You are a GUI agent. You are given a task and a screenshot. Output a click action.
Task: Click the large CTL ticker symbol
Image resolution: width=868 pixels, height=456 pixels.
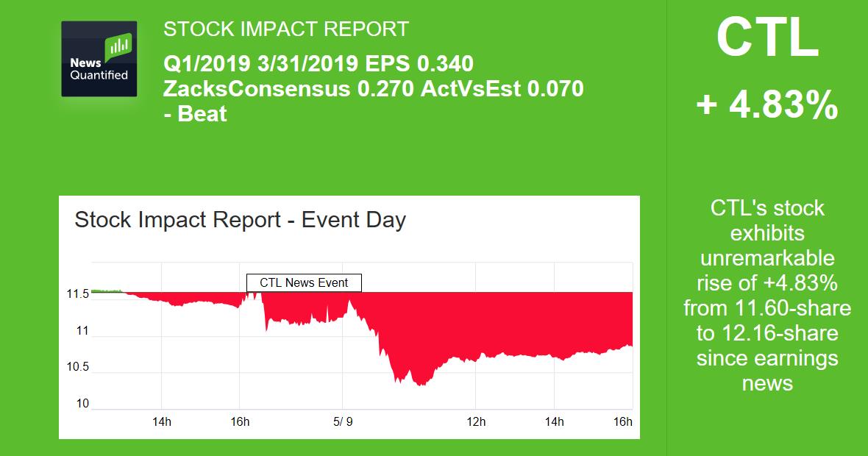pyautogui.click(x=767, y=38)
